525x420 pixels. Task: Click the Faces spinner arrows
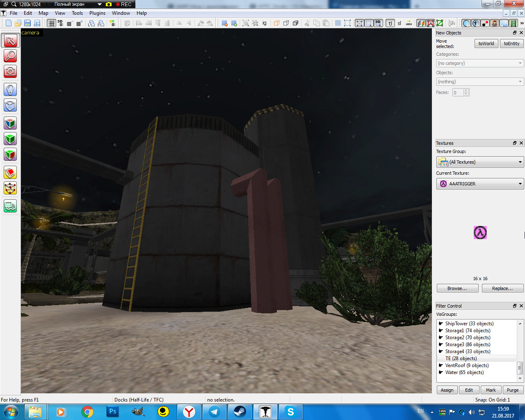coord(466,92)
